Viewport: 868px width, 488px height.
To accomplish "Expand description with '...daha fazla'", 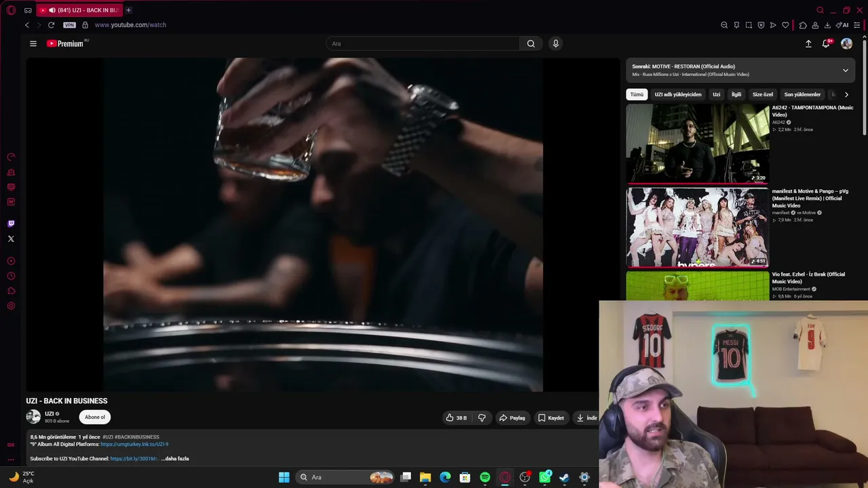I will pyautogui.click(x=175, y=459).
